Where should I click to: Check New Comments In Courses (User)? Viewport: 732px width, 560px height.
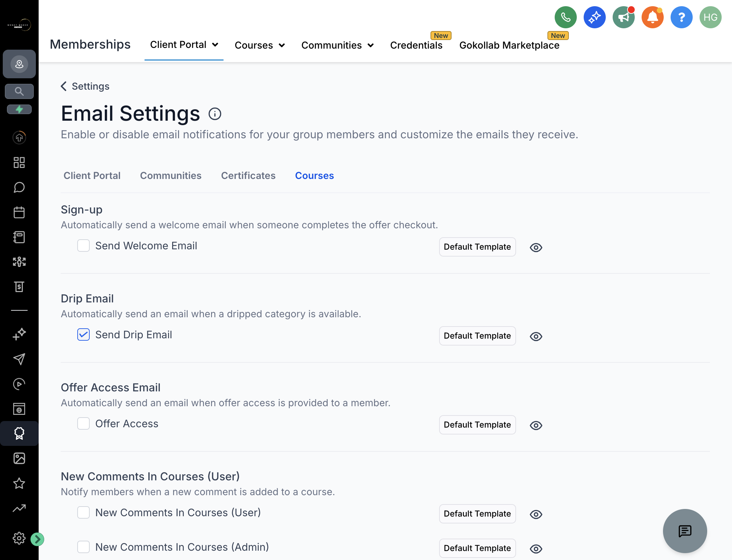(83, 512)
